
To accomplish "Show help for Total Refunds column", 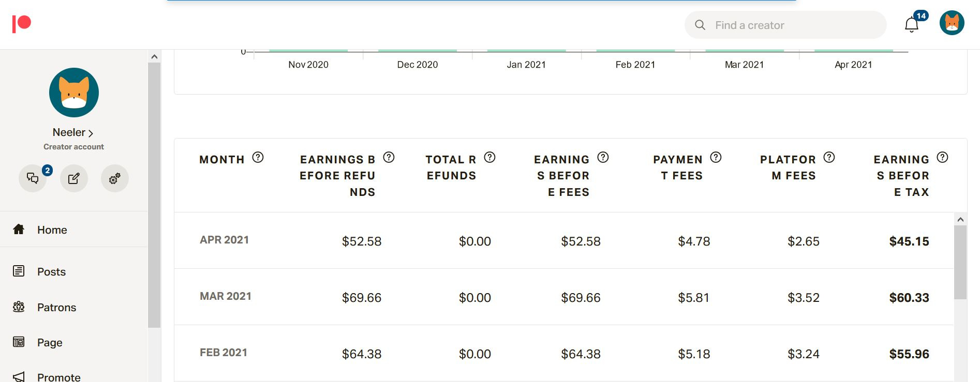I will click(x=489, y=157).
